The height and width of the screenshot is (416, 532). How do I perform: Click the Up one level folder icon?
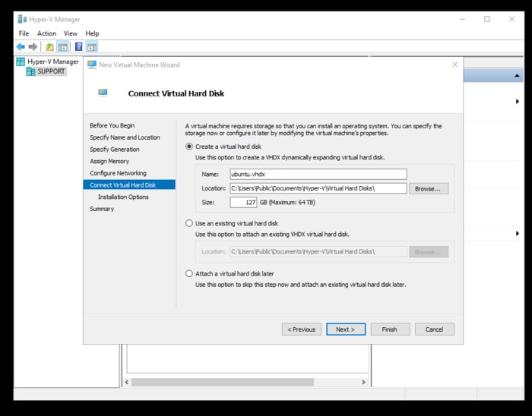point(49,47)
